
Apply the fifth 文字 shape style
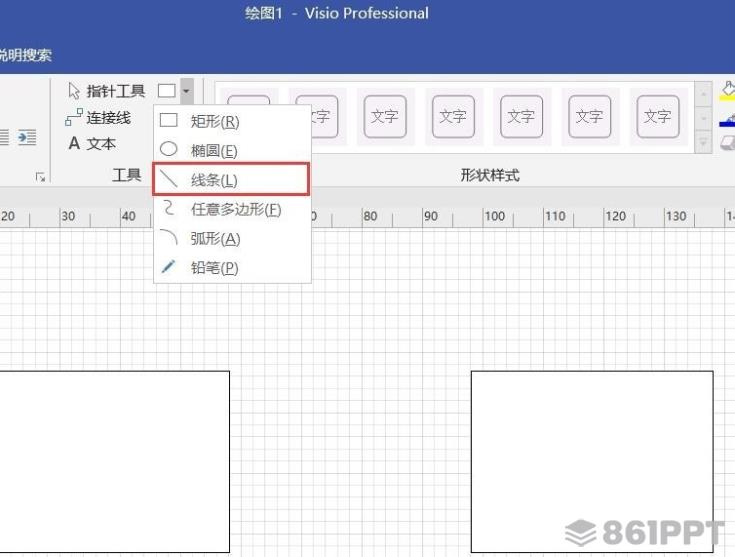[x=521, y=116]
